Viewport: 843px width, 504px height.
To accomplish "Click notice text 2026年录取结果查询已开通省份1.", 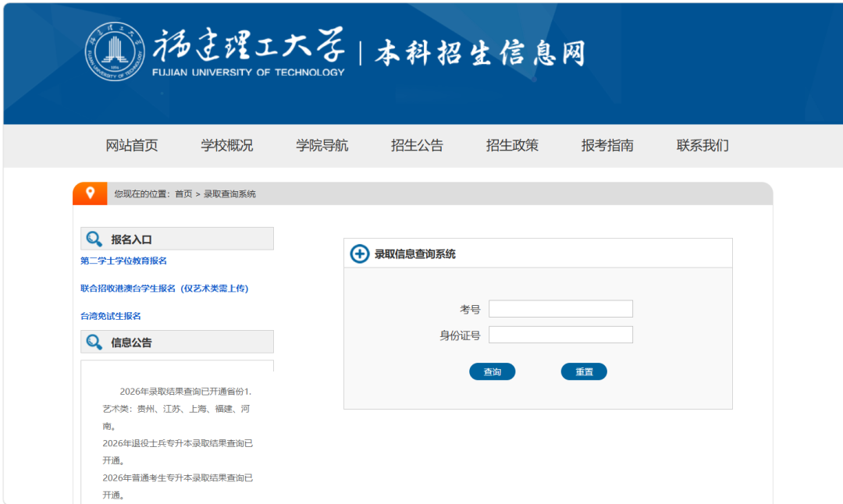I will (x=186, y=391).
